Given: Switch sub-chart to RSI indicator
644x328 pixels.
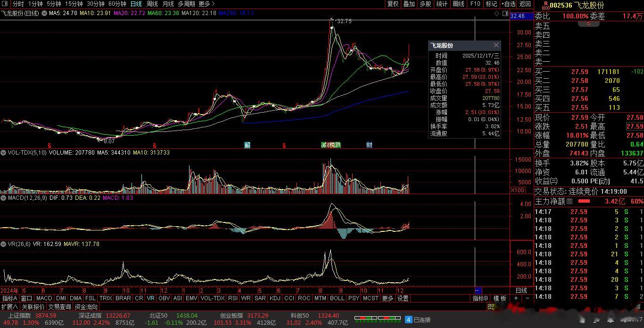Looking at the screenshot, I should 232,298.
